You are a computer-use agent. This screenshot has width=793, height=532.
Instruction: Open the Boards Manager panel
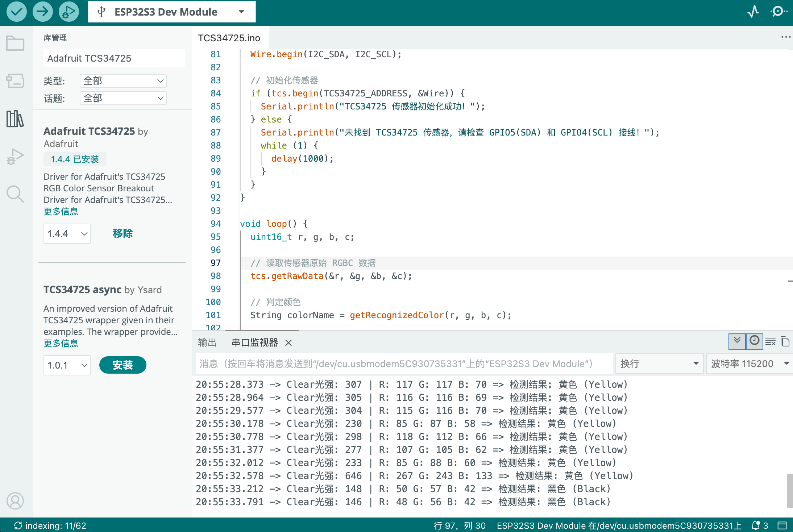[15, 81]
